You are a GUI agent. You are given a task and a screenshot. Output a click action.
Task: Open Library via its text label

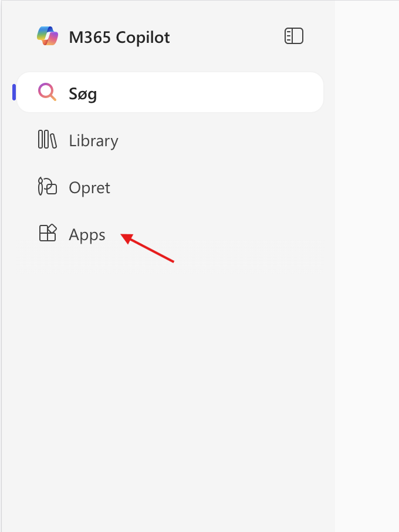click(x=93, y=141)
